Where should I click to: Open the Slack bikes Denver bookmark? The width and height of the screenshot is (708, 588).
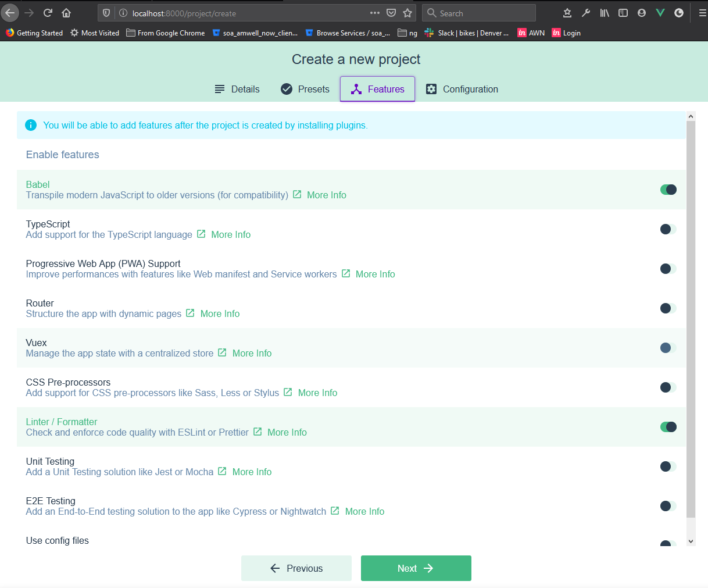point(467,33)
